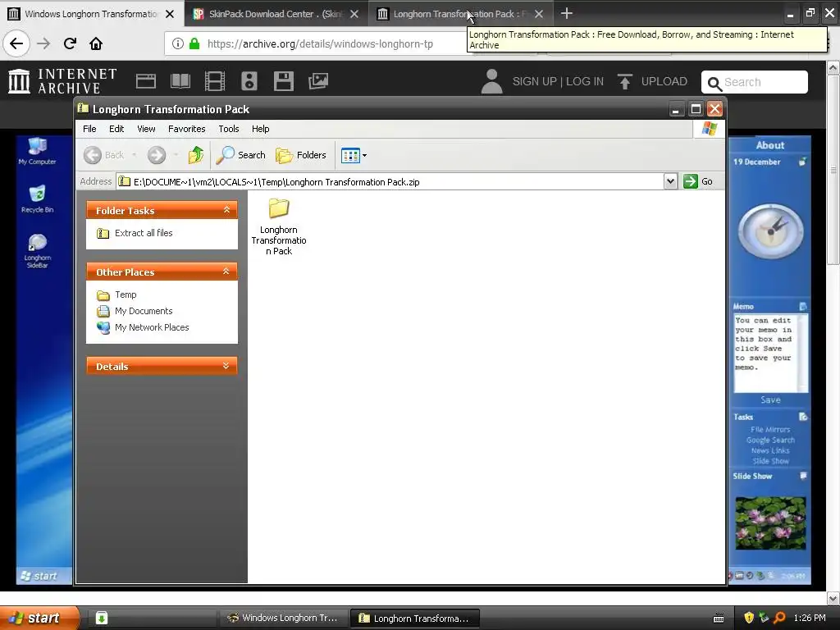Image resolution: width=840 pixels, height=630 pixels.
Task: Click the Up folder toolbar icon
Action: pos(196,155)
